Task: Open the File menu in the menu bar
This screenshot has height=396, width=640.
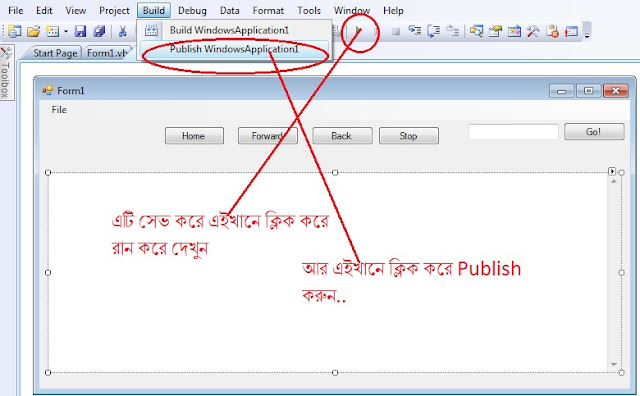Action: pos(16,11)
